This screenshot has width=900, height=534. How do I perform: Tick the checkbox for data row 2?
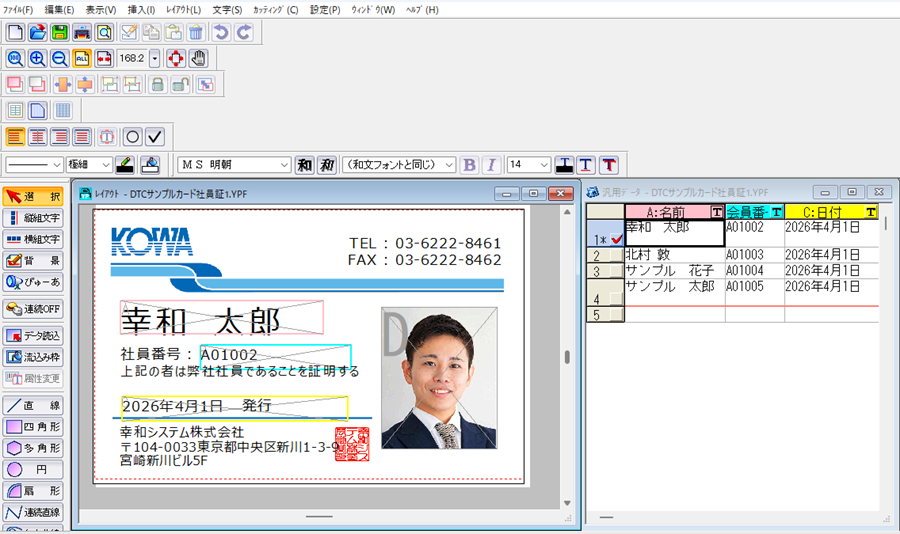click(616, 256)
